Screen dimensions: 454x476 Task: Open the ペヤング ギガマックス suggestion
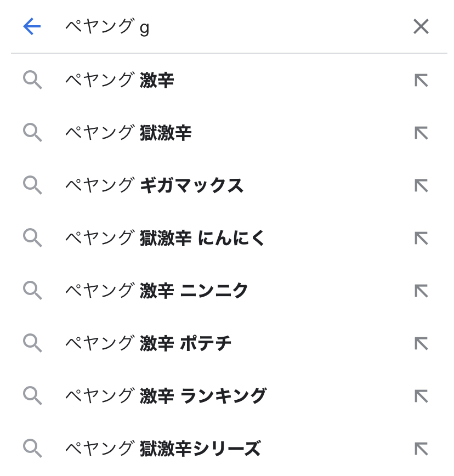[x=154, y=185]
